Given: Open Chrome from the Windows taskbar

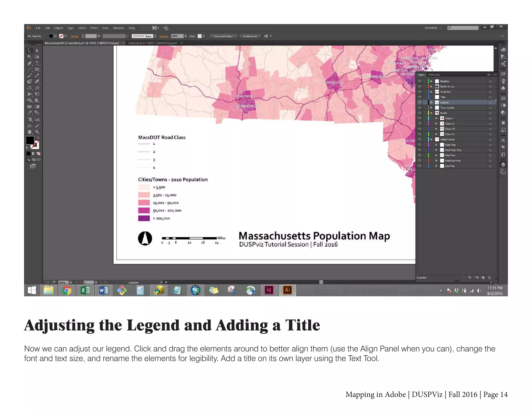Looking at the screenshot, I should (x=67, y=290).
